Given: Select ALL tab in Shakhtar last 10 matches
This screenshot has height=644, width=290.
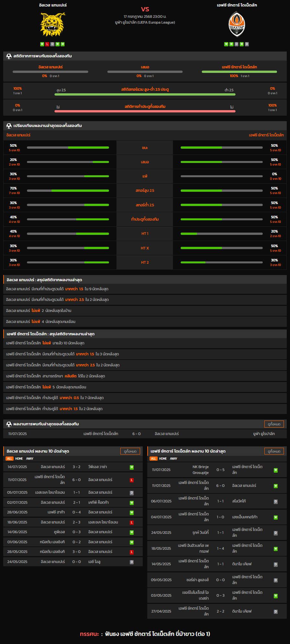Looking at the screenshot, I should (x=153, y=459).
